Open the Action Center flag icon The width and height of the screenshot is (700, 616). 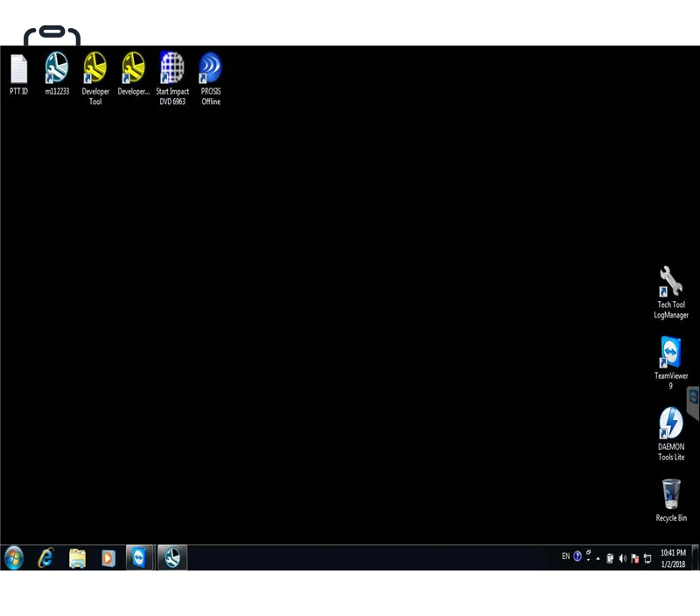click(635, 558)
